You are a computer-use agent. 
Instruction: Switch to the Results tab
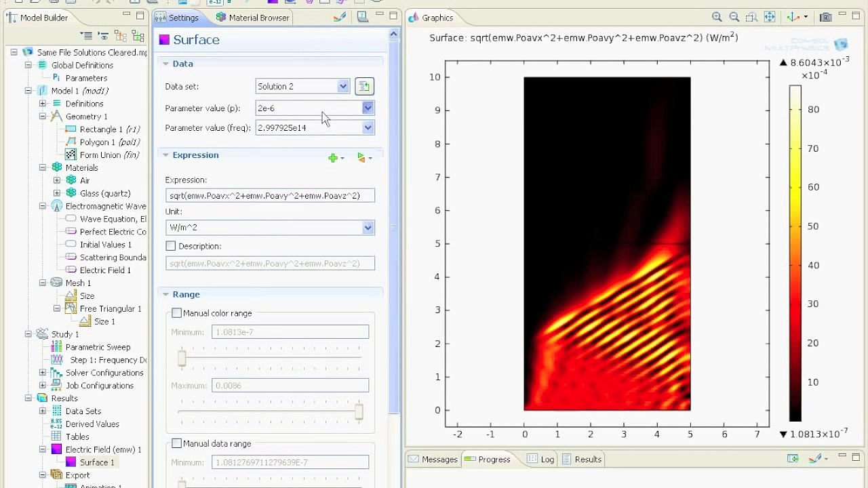tap(581, 459)
